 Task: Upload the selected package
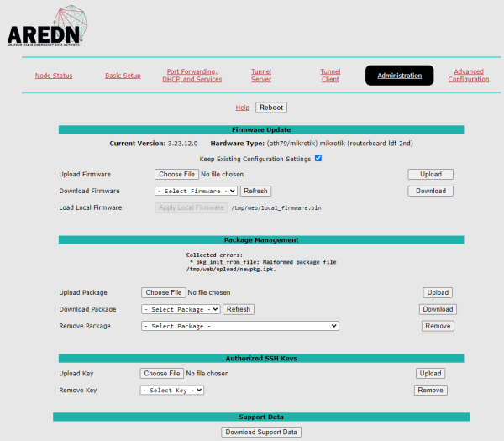438,292
